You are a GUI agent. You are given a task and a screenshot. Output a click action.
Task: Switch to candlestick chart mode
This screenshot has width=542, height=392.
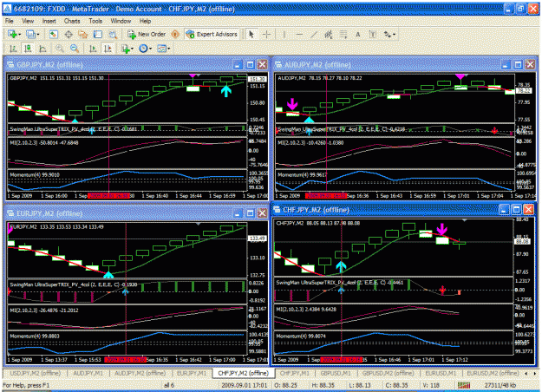[x=28, y=49]
